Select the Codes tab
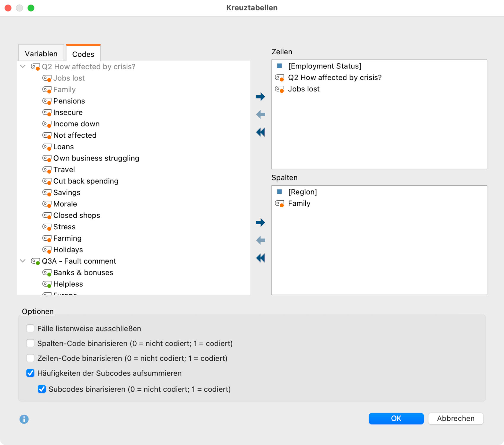The height and width of the screenshot is (445, 504). (x=83, y=54)
